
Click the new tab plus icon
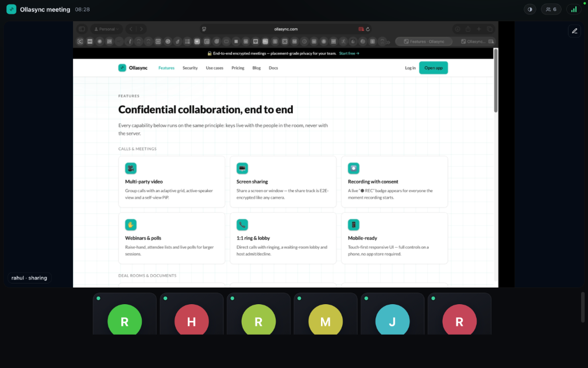point(479,29)
